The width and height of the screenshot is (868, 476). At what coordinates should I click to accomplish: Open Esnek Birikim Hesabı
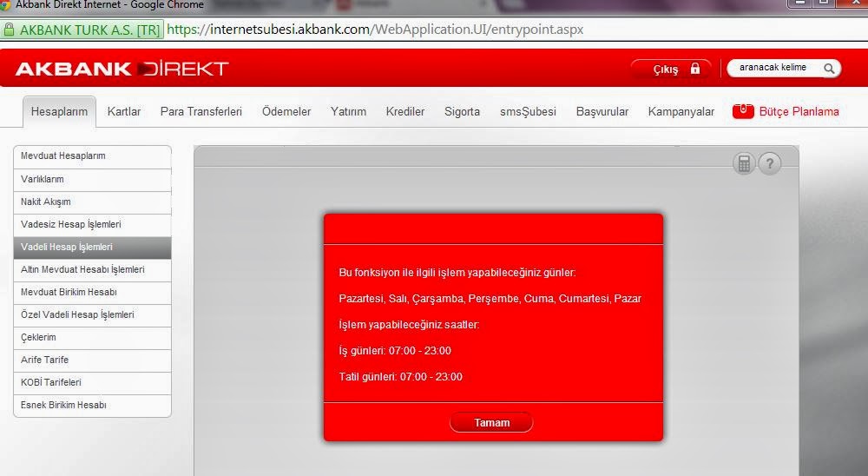pos(92,406)
